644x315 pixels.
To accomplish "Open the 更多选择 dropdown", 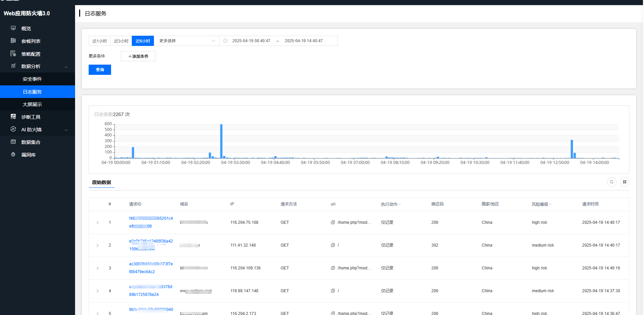I will pos(186,41).
